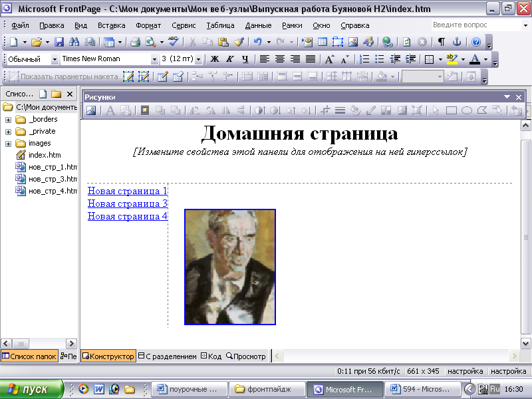This screenshot has width=532, height=399.
Task: Align text center
Action: point(280,59)
